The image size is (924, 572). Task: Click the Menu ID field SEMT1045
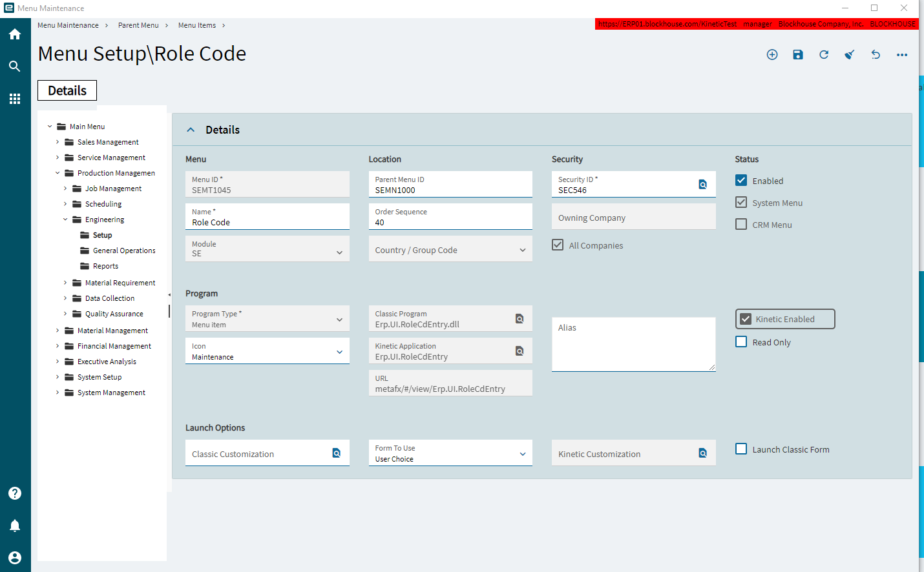(x=268, y=184)
